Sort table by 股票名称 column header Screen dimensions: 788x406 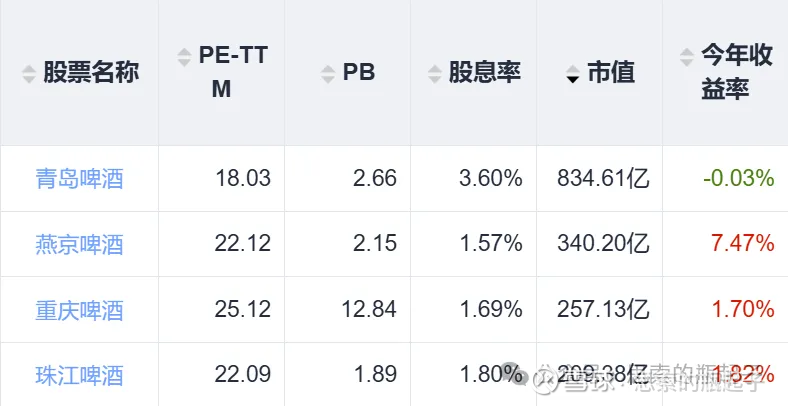91,73
